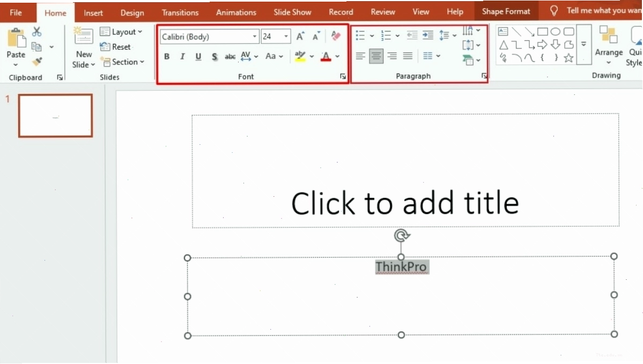Image resolution: width=643 pixels, height=364 pixels.
Task: Click the Arrange icon
Action: (x=609, y=35)
